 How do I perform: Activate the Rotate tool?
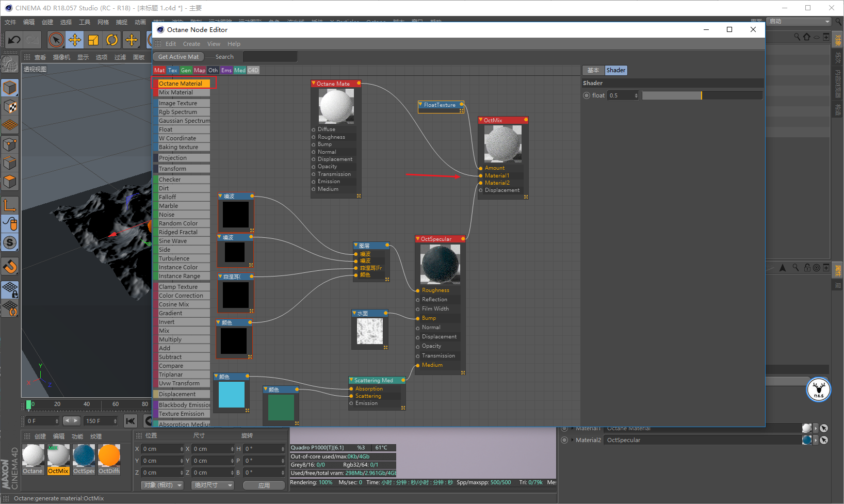coord(112,40)
